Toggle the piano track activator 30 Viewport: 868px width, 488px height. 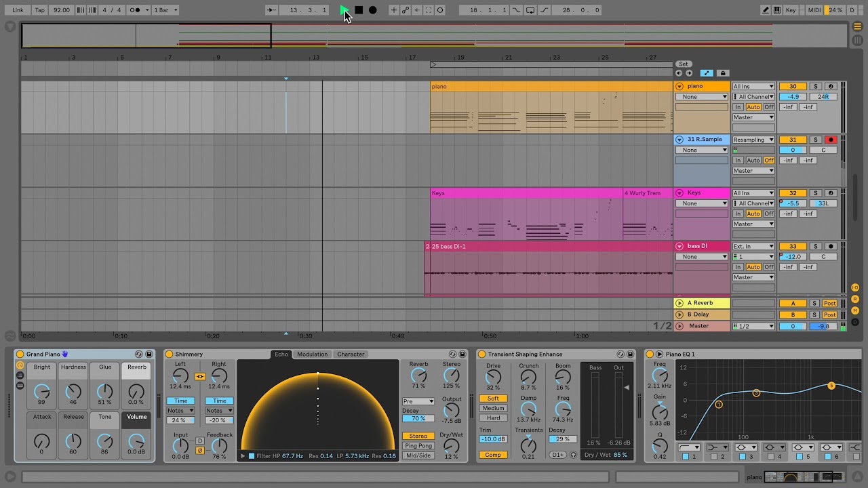click(793, 87)
